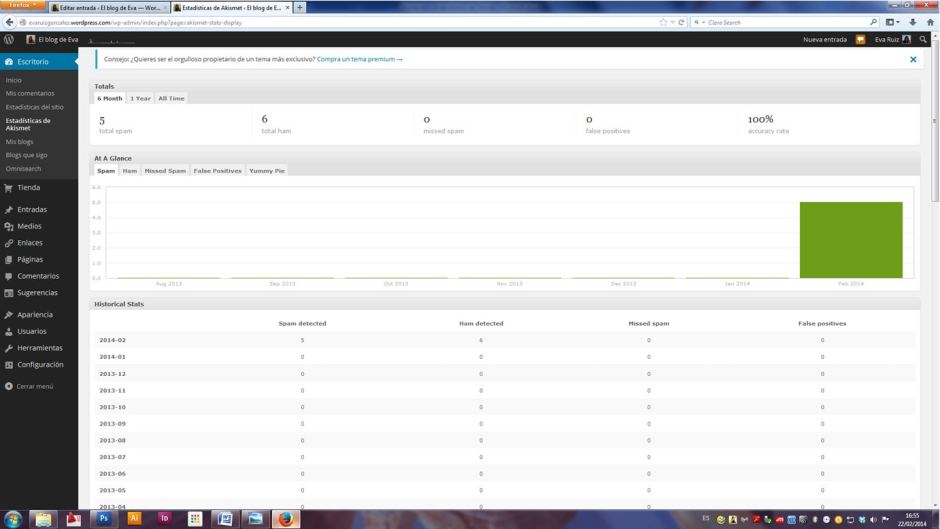Launch Illustrator from the taskbar
The image size is (940, 529).
click(x=134, y=518)
